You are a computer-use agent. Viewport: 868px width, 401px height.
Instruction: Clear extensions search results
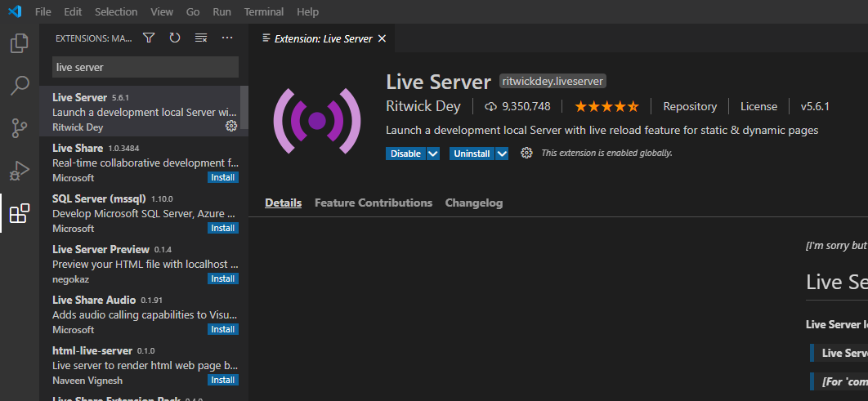(x=201, y=38)
